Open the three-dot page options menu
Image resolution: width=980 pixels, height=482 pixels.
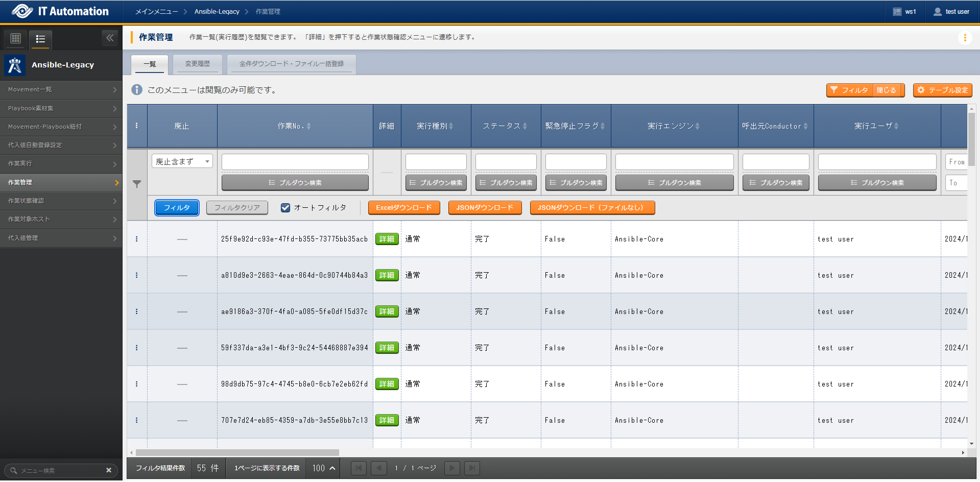point(965,38)
